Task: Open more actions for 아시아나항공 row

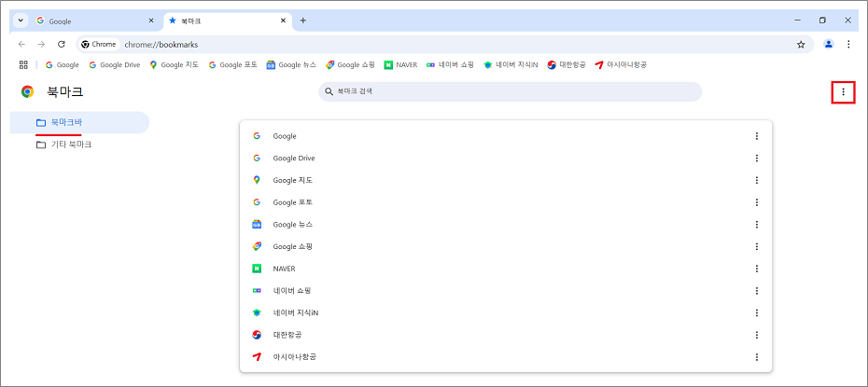Action: [757, 357]
